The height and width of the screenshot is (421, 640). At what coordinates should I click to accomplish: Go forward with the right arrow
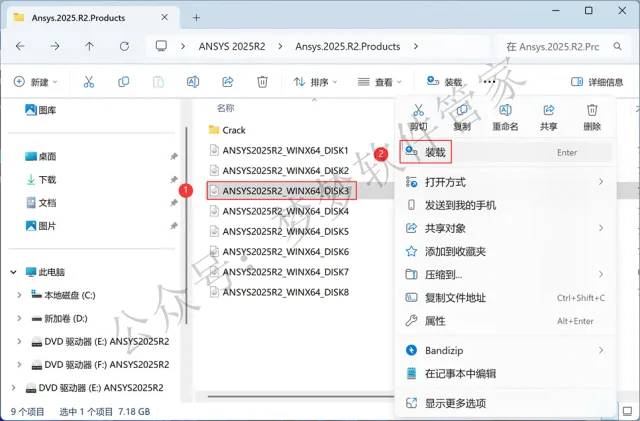pyautogui.click(x=55, y=46)
